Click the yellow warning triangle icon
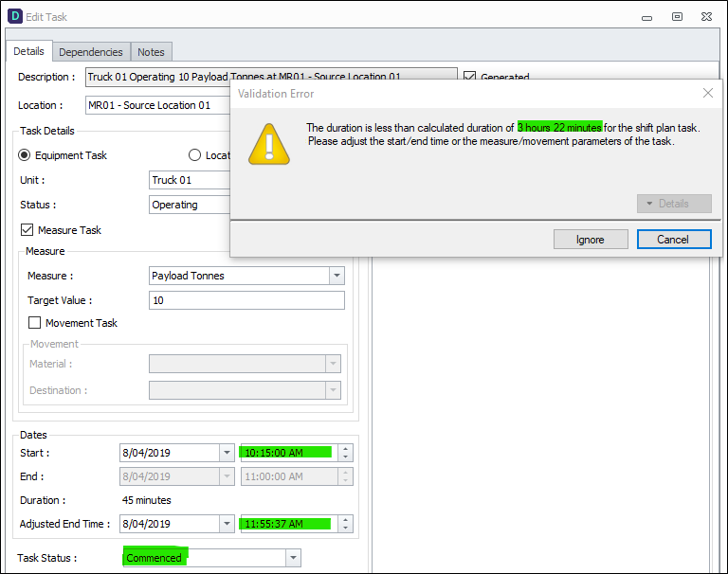The height and width of the screenshot is (574, 728). (x=269, y=144)
